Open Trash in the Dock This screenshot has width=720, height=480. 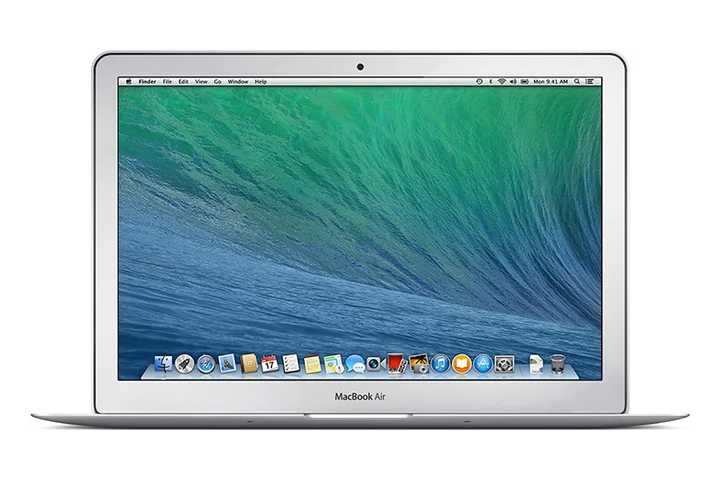(x=557, y=364)
